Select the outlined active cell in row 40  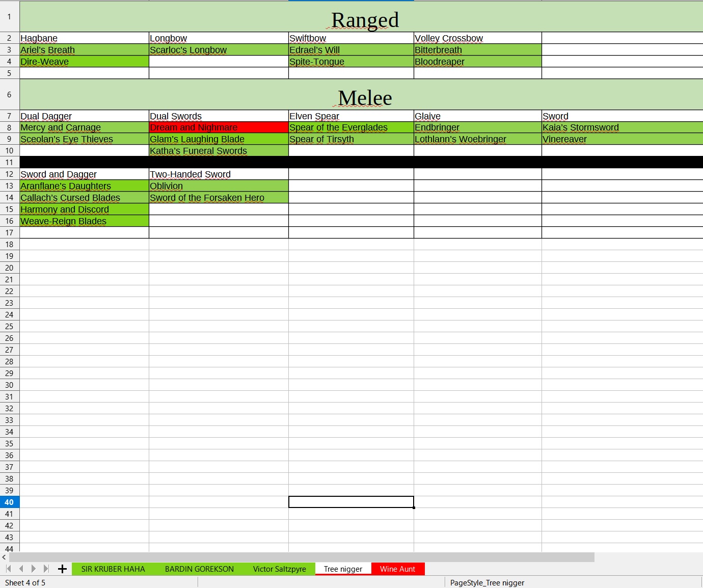[351, 502]
